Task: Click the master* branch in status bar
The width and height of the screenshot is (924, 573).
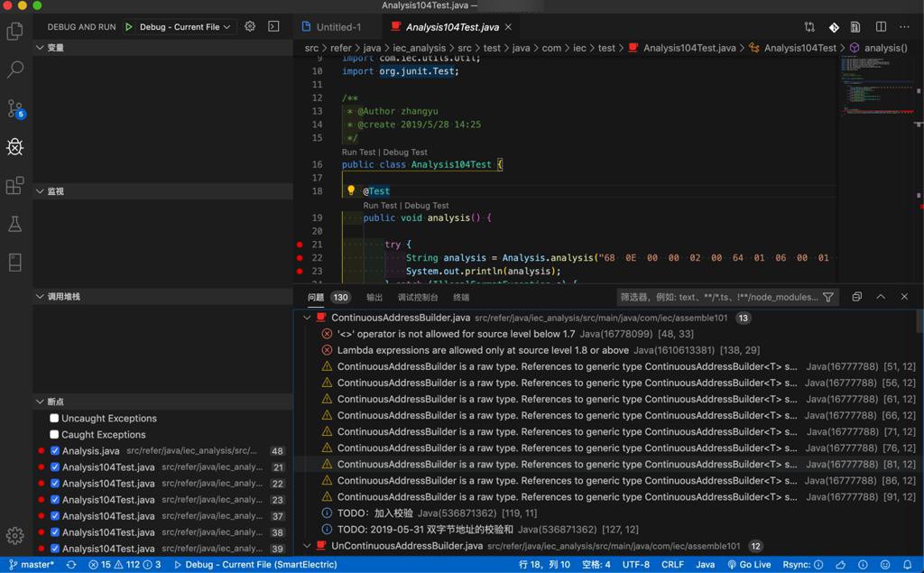Action: coord(32,565)
